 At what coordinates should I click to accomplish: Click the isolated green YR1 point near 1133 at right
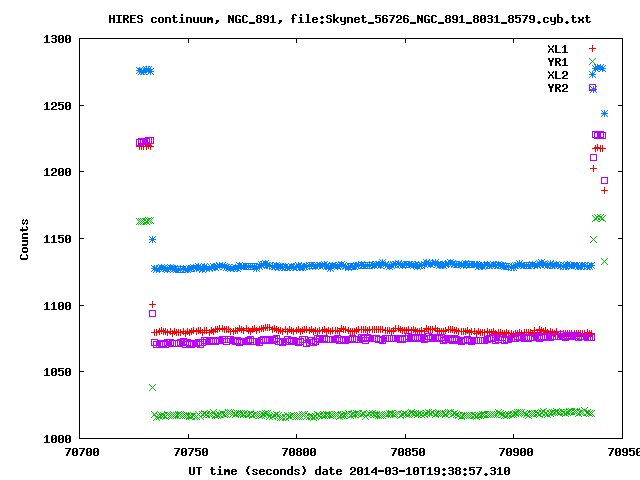pos(604,261)
